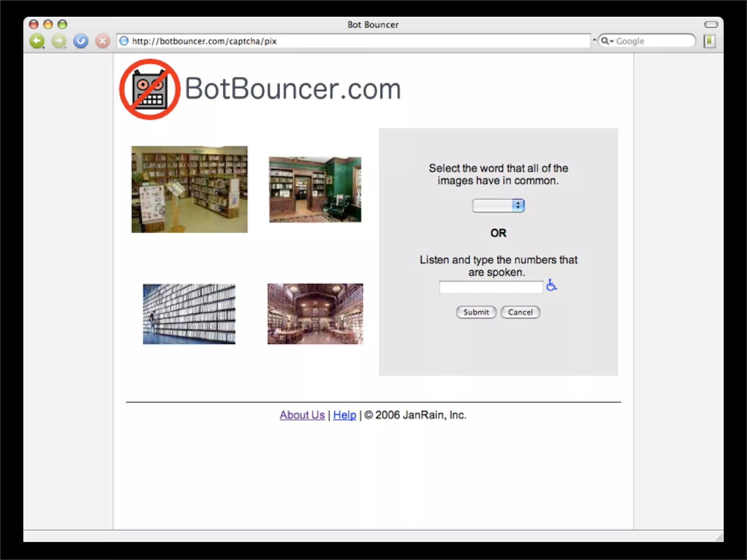
Task: Click the BotBouncer no-robot logo
Action: [x=150, y=89]
